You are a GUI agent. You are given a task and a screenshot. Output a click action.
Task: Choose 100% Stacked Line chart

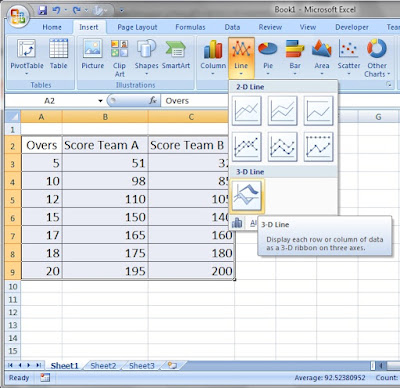click(318, 111)
